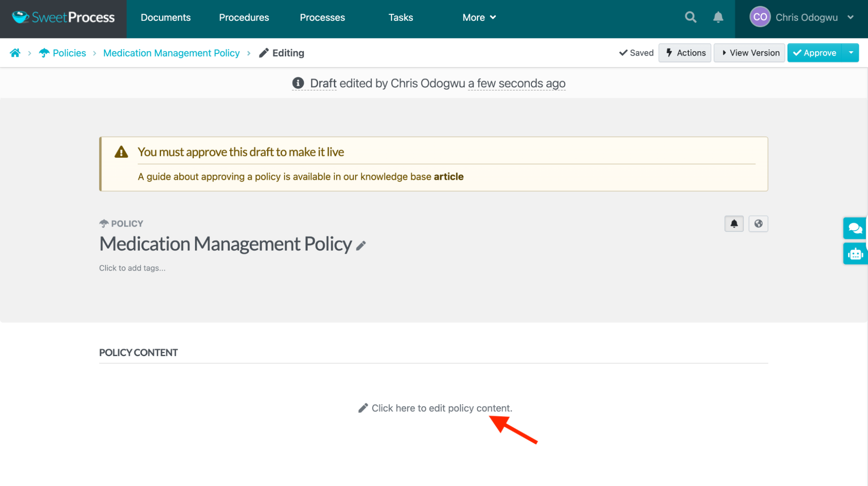The width and height of the screenshot is (868, 486).
Task: Click the home icon in the breadcrumb
Action: tap(15, 53)
